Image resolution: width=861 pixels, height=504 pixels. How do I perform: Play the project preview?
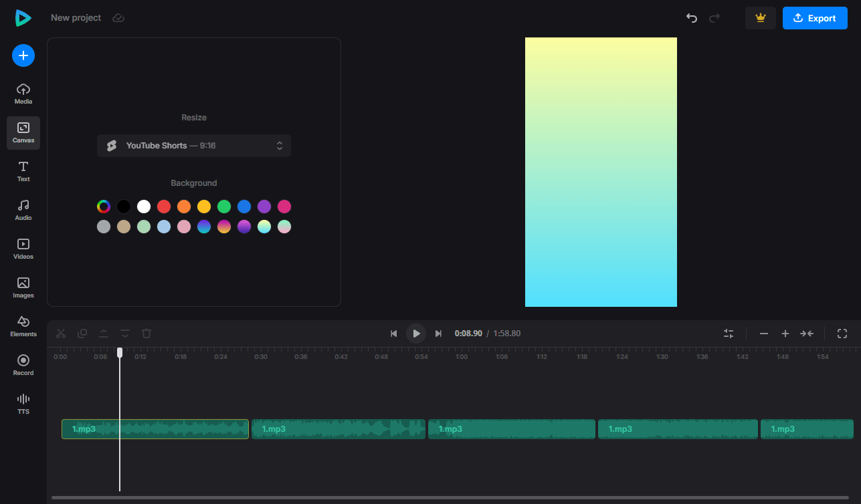tap(416, 333)
